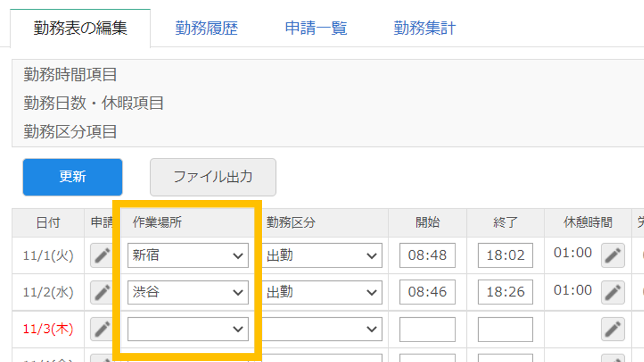Viewport: 644px width, 362px height.
Task: Expand the 勤務日数・休暇項目 section
Action: 82,103
